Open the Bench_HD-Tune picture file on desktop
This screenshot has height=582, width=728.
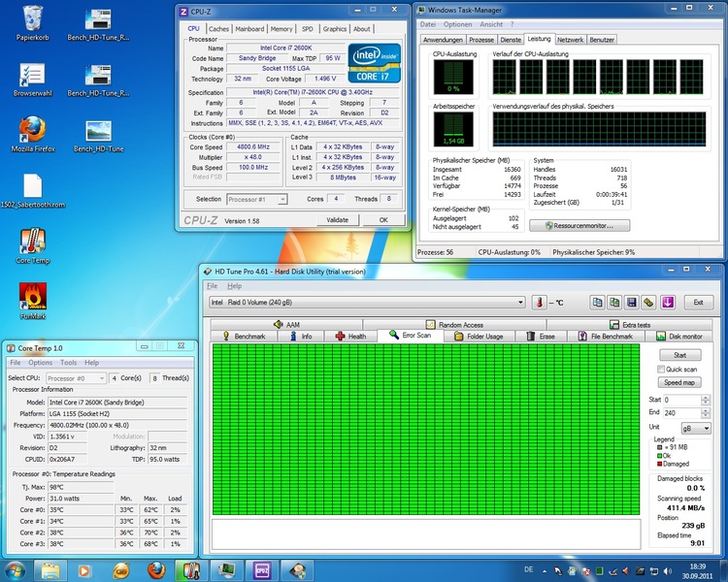pyautogui.click(x=98, y=135)
